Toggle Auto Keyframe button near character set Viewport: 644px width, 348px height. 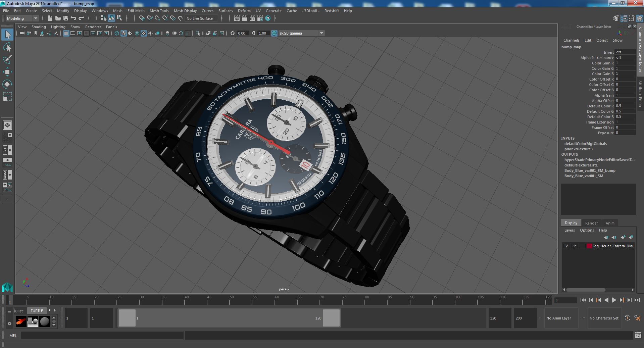[x=627, y=318]
